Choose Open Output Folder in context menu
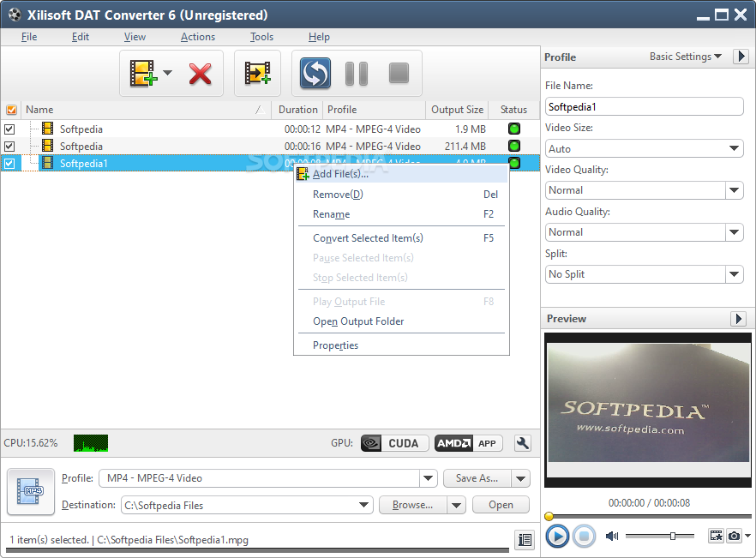The width and height of the screenshot is (756, 558). pyautogui.click(x=402, y=321)
